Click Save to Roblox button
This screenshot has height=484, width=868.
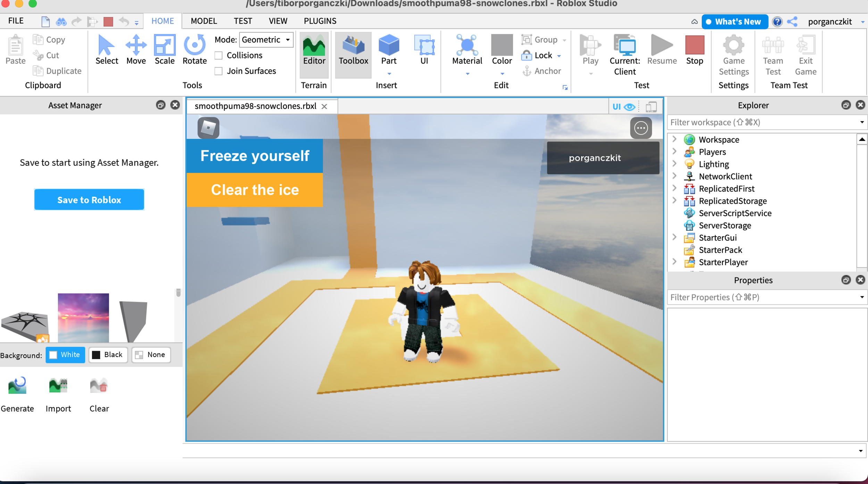click(x=89, y=199)
